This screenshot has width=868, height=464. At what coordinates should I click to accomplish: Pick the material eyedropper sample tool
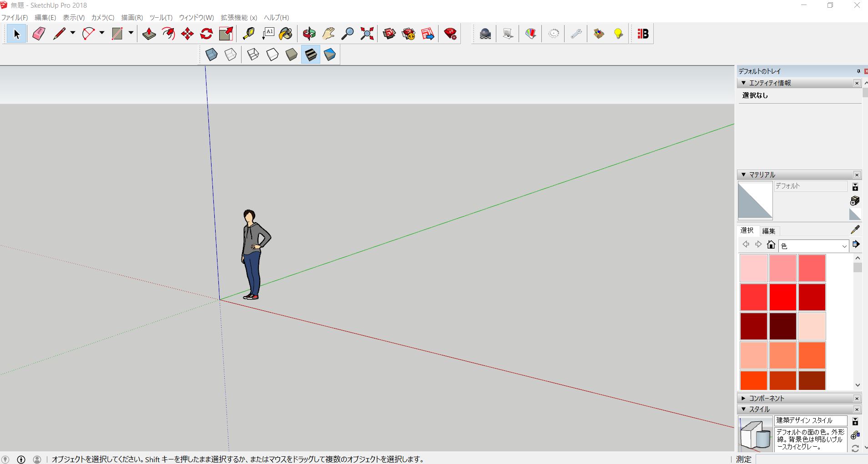855,230
